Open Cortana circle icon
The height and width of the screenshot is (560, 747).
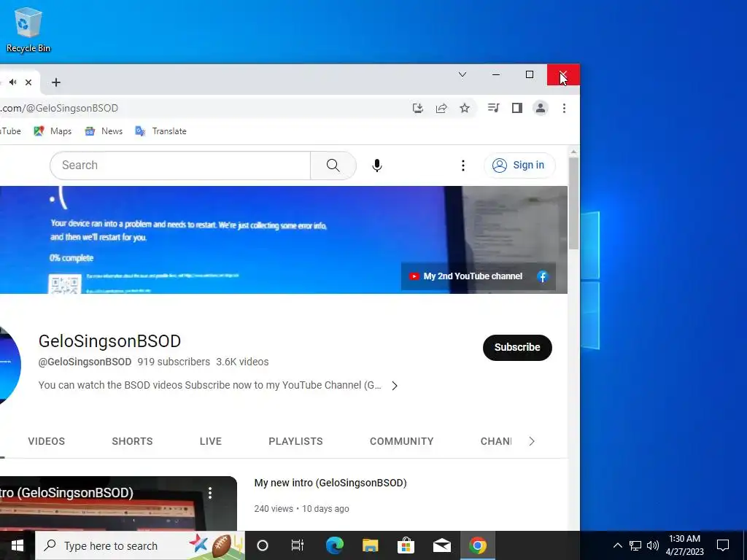(x=263, y=545)
